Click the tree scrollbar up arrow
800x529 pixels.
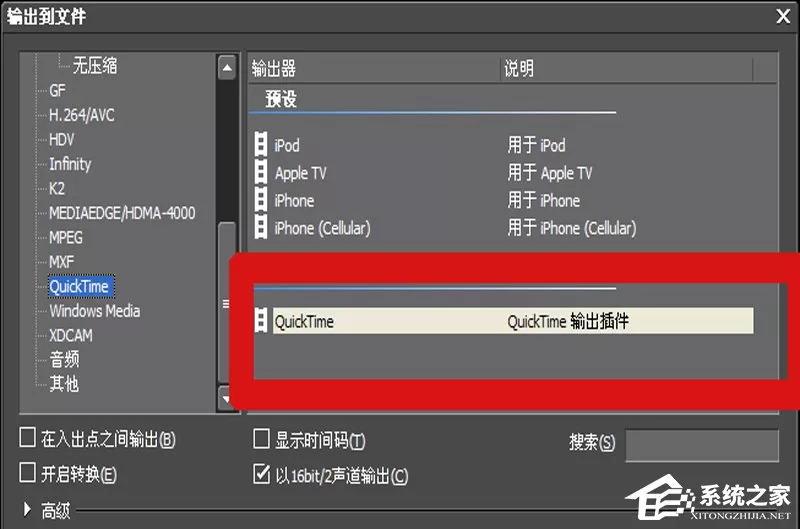click(227, 67)
